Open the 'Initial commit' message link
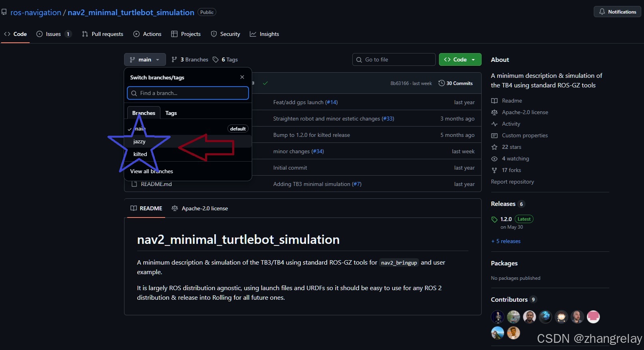 tap(290, 168)
